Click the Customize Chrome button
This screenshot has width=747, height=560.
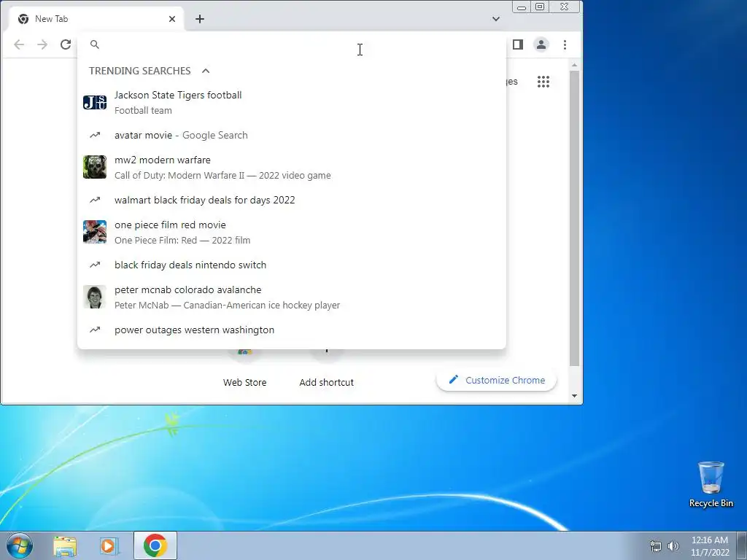click(x=496, y=380)
